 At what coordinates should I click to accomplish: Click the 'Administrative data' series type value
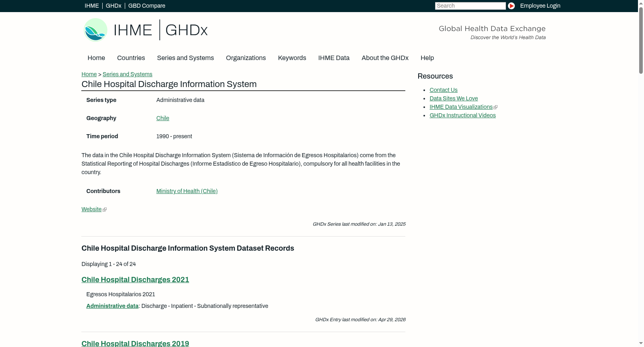(x=180, y=100)
